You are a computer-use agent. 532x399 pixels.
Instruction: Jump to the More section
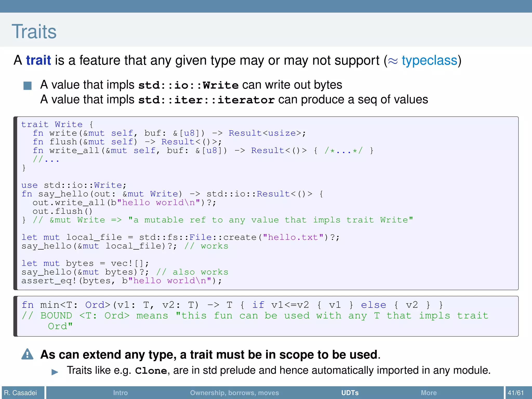click(429, 393)
